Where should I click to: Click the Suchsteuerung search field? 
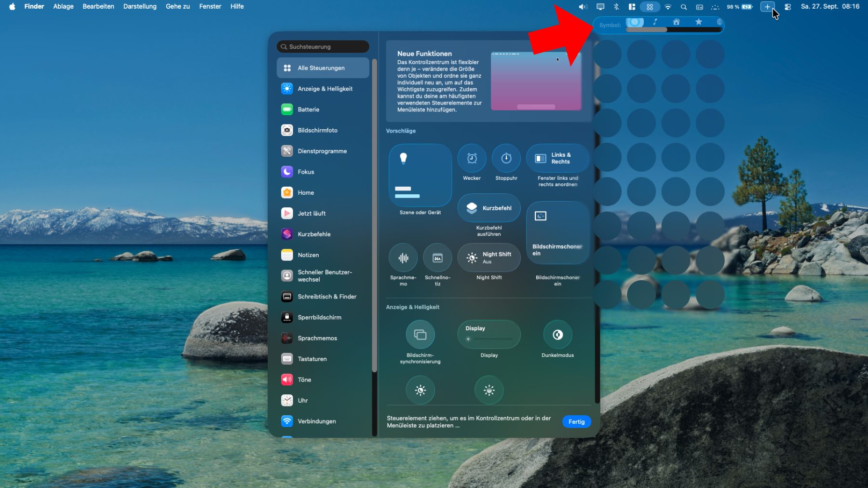tap(323, 47)
